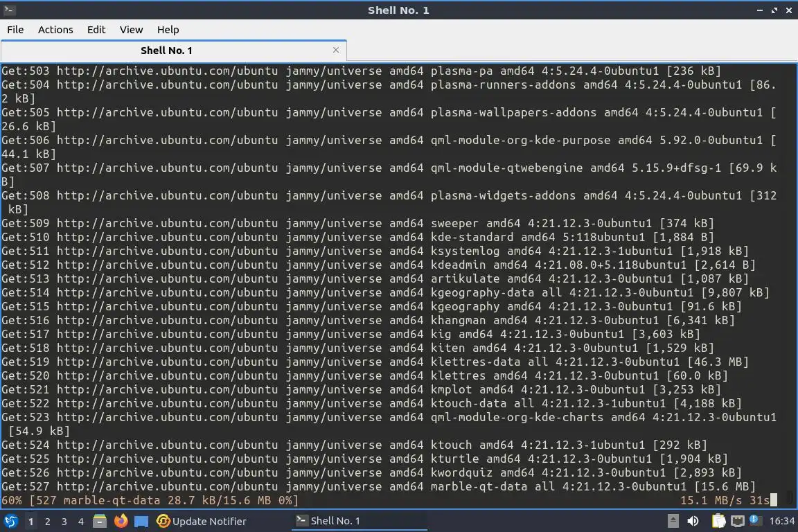This screenshot has height=532, width=798.
Task: Minimize the Shell No. 1 window
Action: coord(760,10)
